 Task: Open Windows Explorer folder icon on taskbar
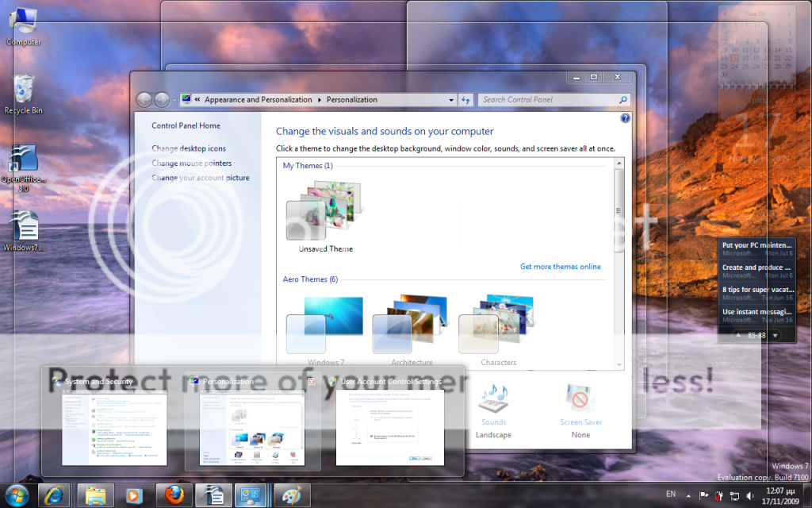point(96,495)
